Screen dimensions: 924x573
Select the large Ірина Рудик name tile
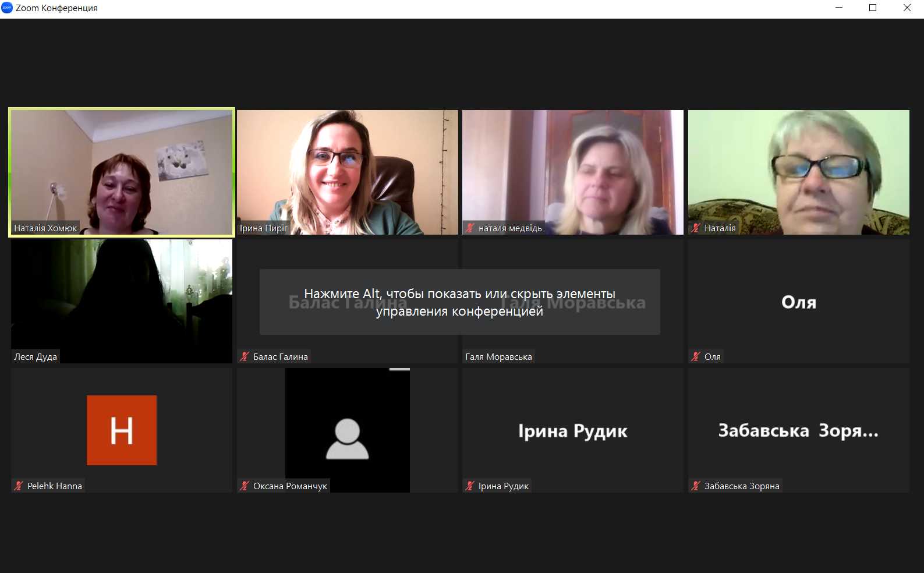coord(572,431)
